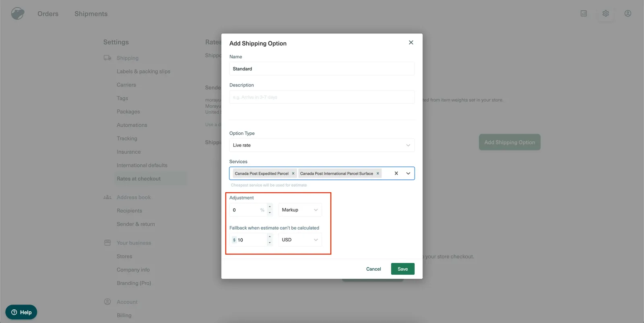The height and width of the screenshot is (323, 644).
Task: Click the Account heading in sidebar
Action: (x=127, y=302)
